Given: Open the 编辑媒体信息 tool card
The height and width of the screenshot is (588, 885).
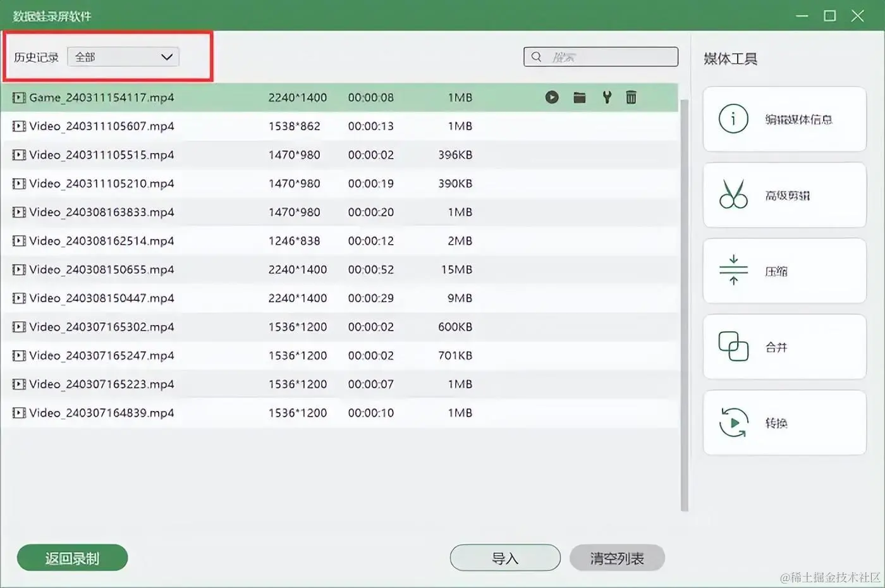Looking at the screenshot, I should [784, 119].
